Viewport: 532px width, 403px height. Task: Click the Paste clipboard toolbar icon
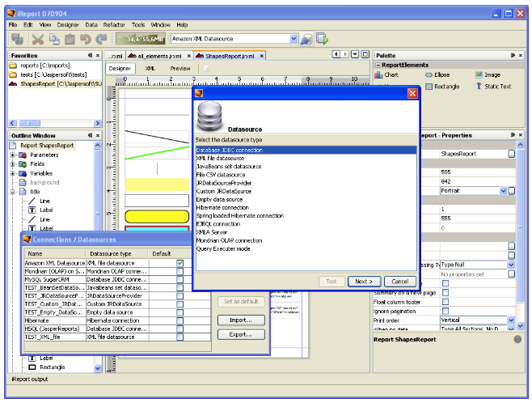(70, 39)
